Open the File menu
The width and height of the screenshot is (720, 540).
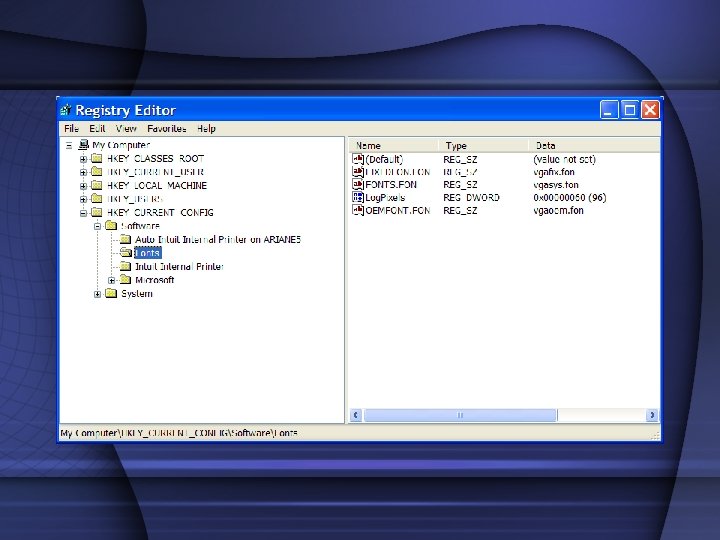pos(71,129)
